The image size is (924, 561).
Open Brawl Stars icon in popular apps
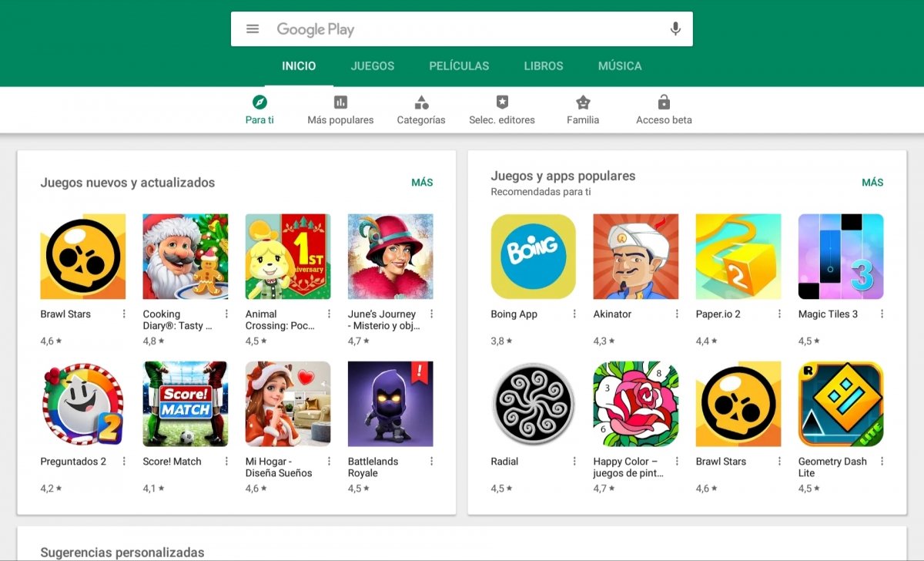738,404
